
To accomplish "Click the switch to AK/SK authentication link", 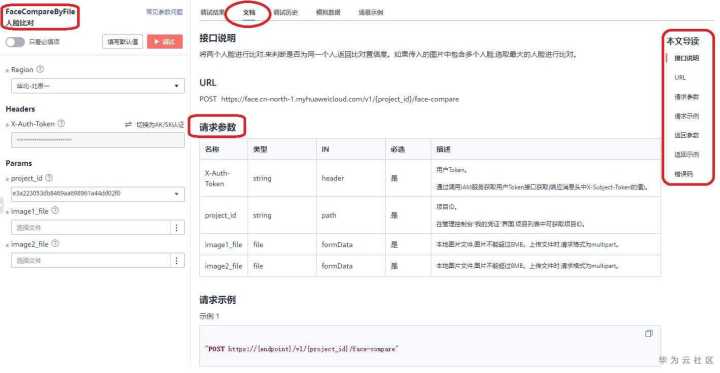I will (160, 124).
